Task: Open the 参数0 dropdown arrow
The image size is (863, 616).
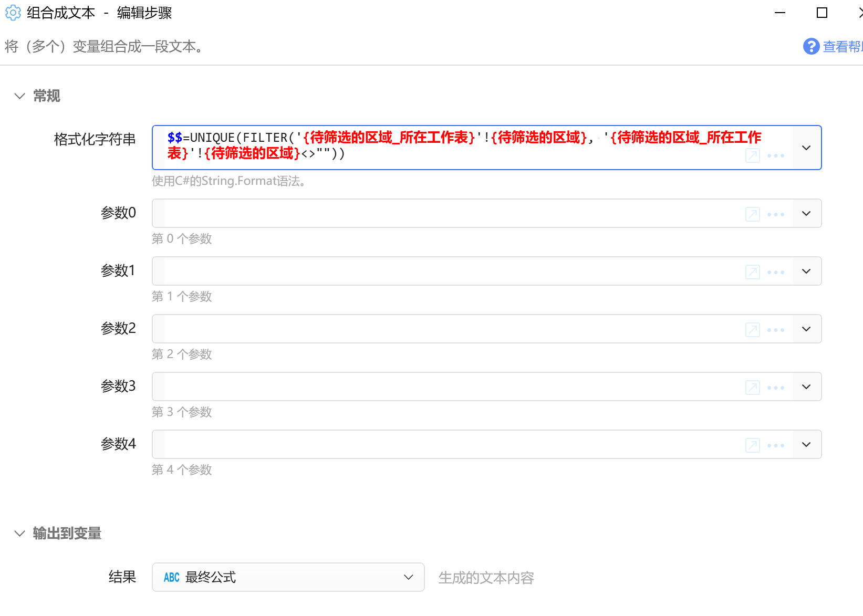Action: coord(806,213)
